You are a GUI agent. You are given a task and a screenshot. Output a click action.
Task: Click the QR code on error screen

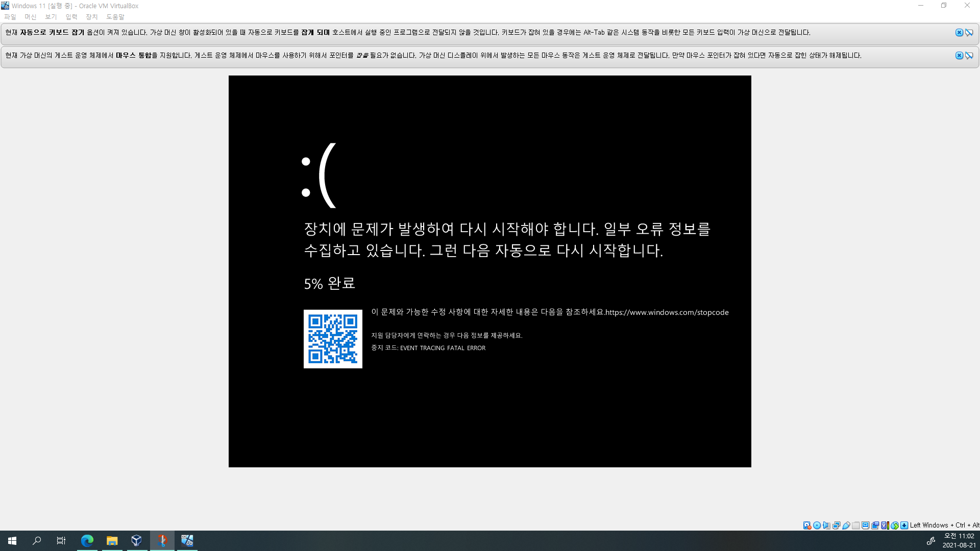click(x=333, y=339)
